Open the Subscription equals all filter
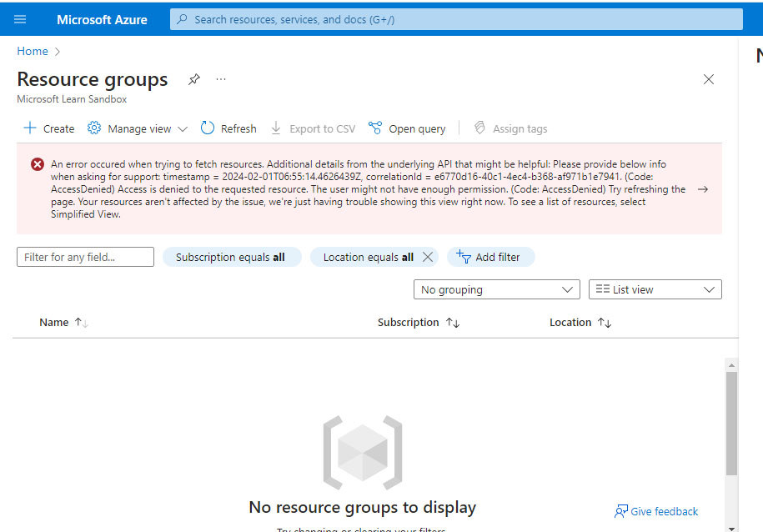Screen dimensions: 763x532 click(x=232, y=257)
